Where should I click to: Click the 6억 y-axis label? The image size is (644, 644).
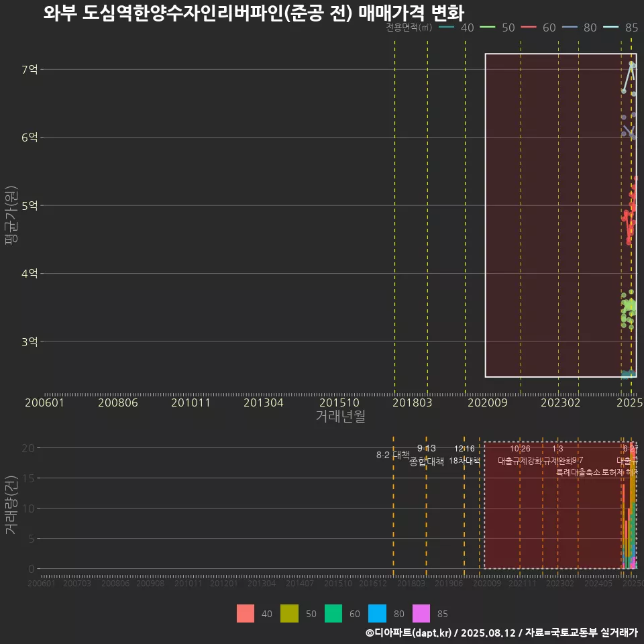tap(30, 137)
